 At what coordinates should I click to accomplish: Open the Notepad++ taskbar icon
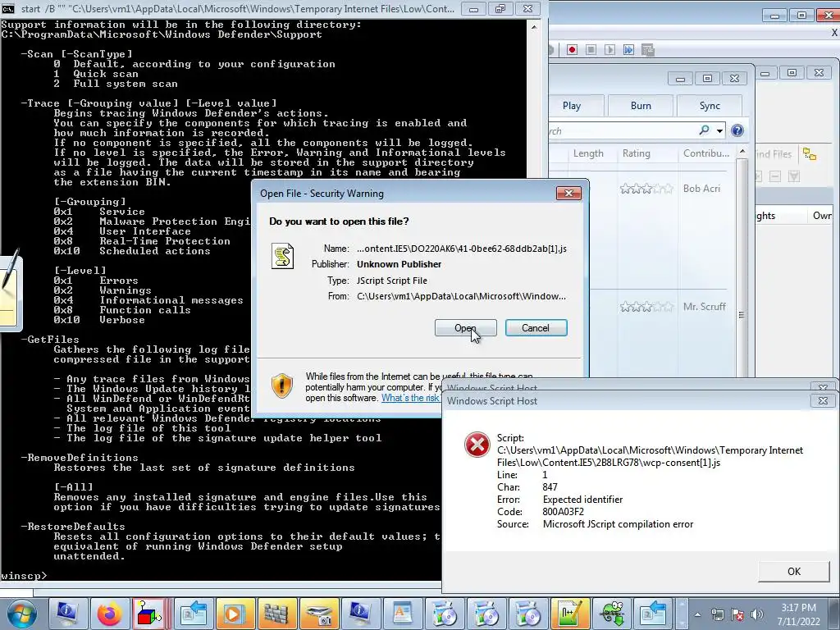point(569,614)
